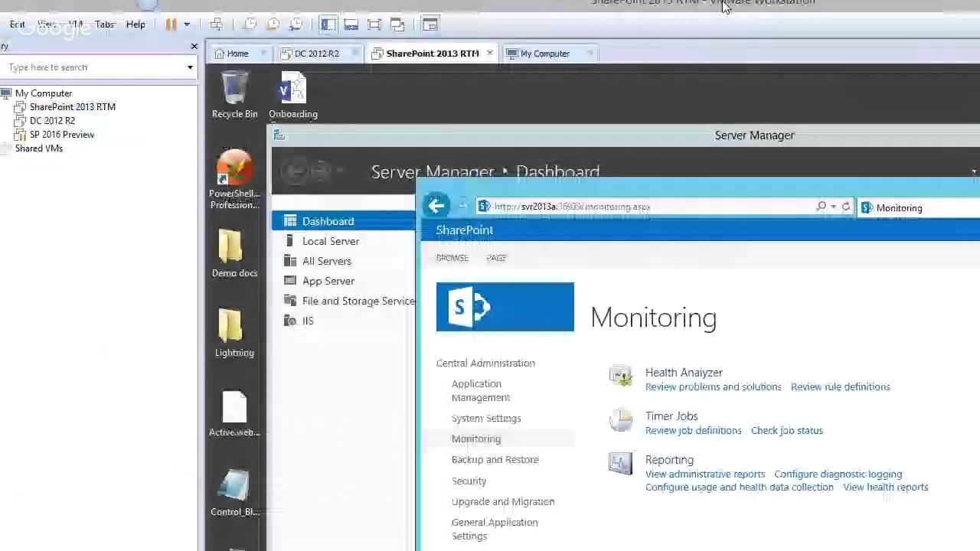Click the Timer Jobs clock icon

point(621,419)
